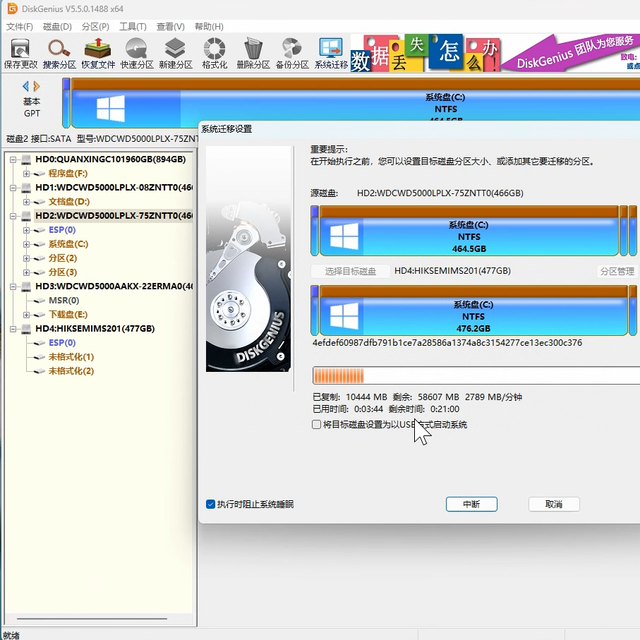Collapse HD3:WDCWD5000AAKX-22ERMA0 tree node
640x640 pixels.
point(13,287)
